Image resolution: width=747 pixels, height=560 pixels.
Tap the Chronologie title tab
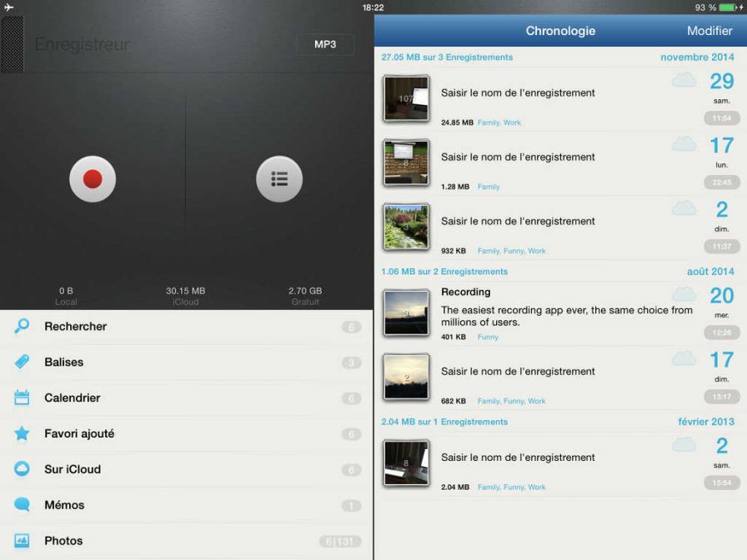[560, 31]
